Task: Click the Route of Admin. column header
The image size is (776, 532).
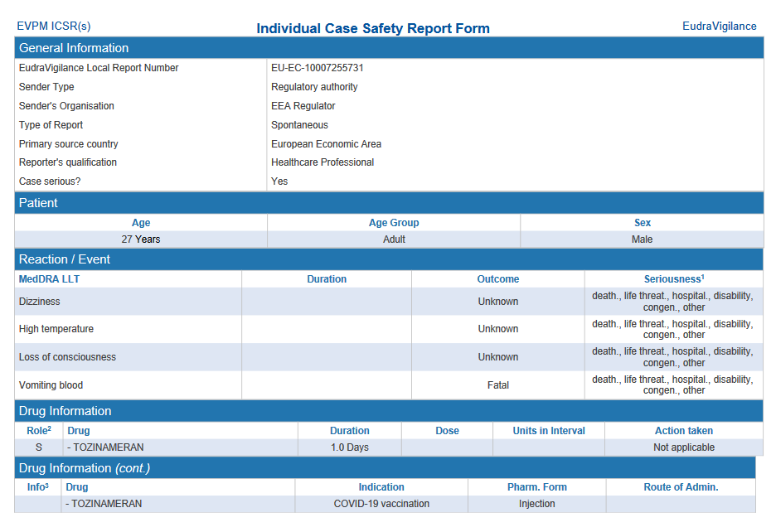Action: (680, 487)
